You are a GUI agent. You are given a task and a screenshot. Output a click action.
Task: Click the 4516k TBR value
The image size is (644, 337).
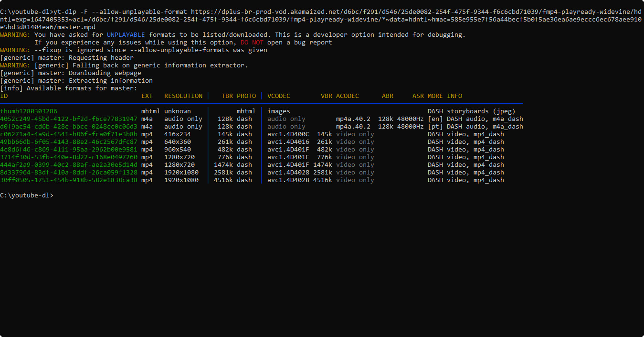223,180
